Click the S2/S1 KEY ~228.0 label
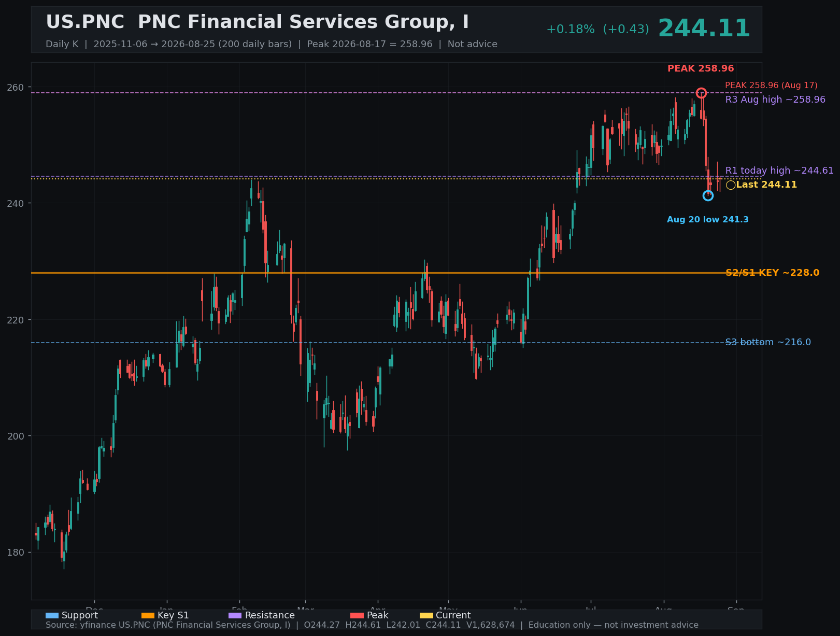Screen dimensions: 840x636 tap(772, 273)
